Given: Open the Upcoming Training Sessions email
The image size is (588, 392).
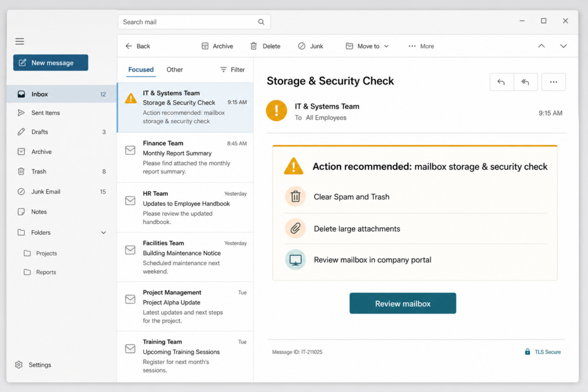Looking at the screenshot, I should [185, 356].
